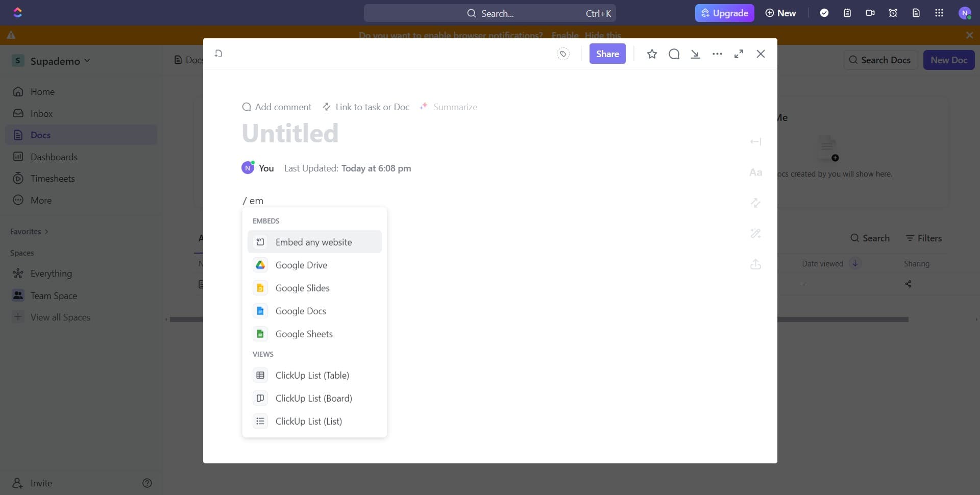Screen dimensions: 980x495
Task: Create a doc with New Doc
Action: click(948, 60)
